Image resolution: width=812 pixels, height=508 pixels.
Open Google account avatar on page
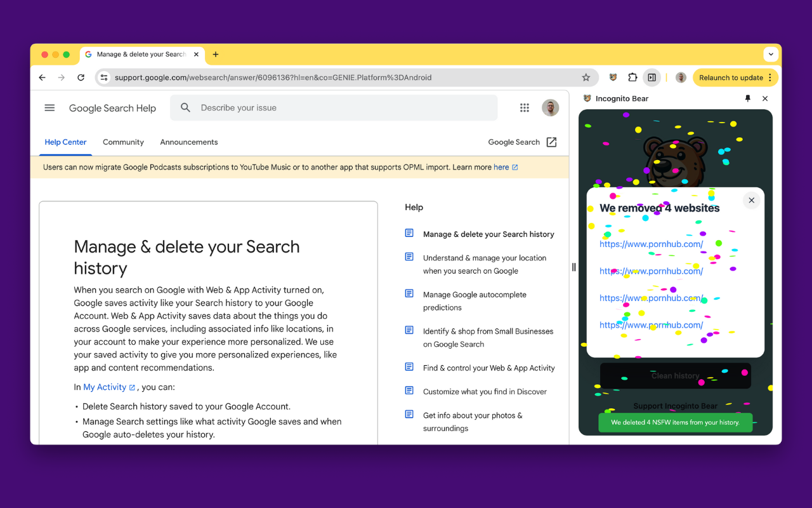(551, 108)
